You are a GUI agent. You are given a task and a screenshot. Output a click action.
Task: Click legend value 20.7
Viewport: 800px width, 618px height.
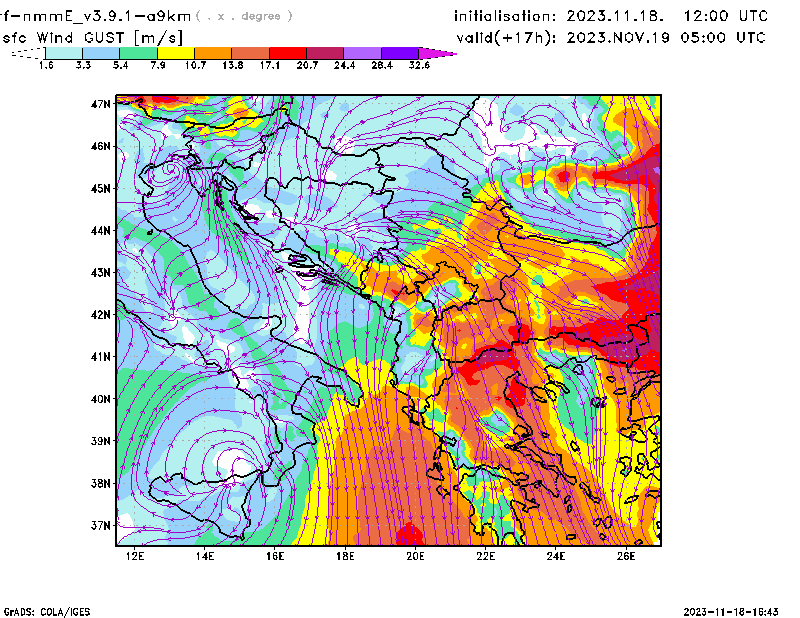[307, 65]
